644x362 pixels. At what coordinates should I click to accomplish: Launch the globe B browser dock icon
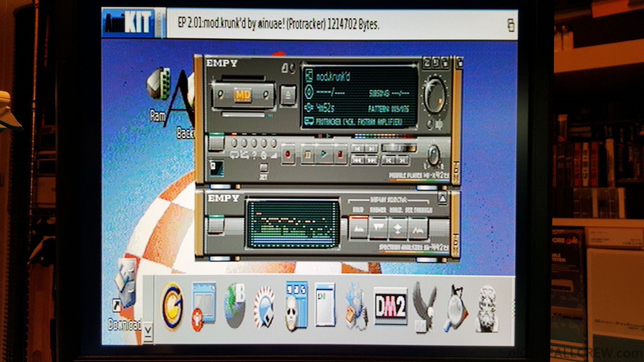click(x=235, y=306)
